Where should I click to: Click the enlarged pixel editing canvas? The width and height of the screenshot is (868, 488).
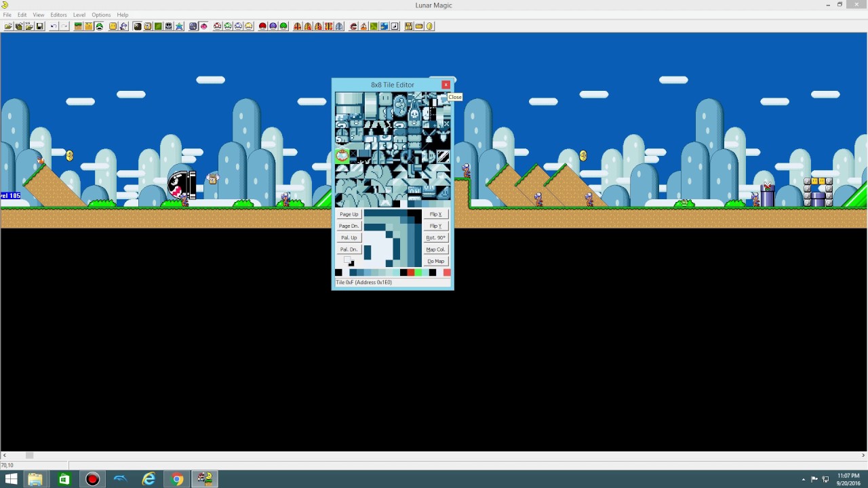392,238
